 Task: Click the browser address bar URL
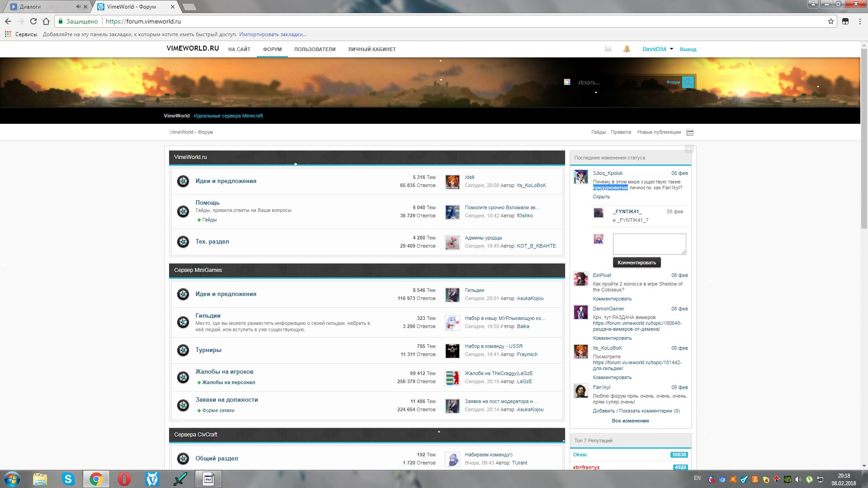point(143,21)
